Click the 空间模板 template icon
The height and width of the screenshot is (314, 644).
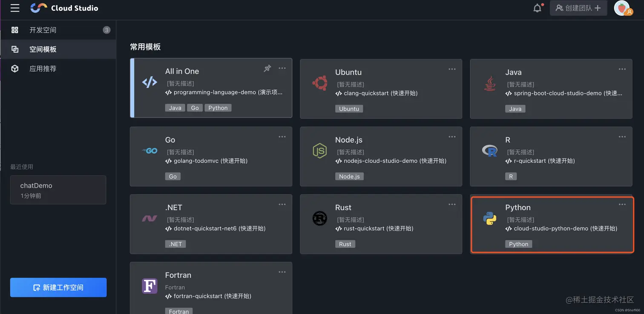coord(15,49)
